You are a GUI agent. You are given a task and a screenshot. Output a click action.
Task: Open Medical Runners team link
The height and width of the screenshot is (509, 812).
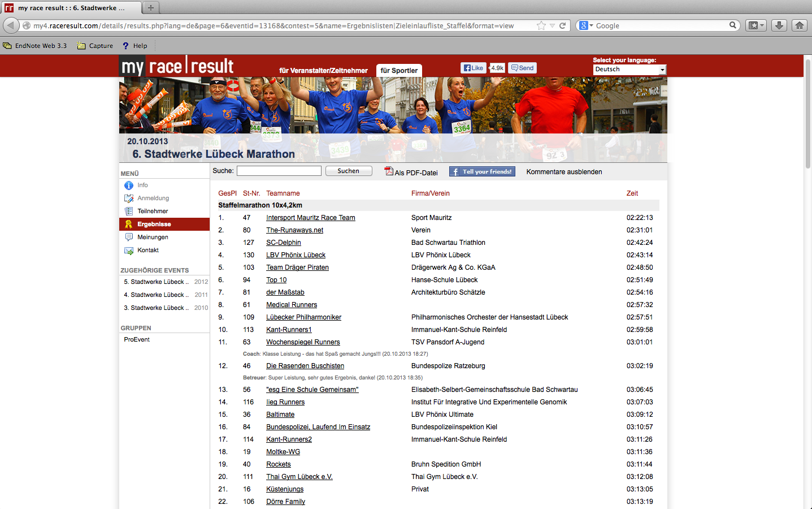pos(292,305)
